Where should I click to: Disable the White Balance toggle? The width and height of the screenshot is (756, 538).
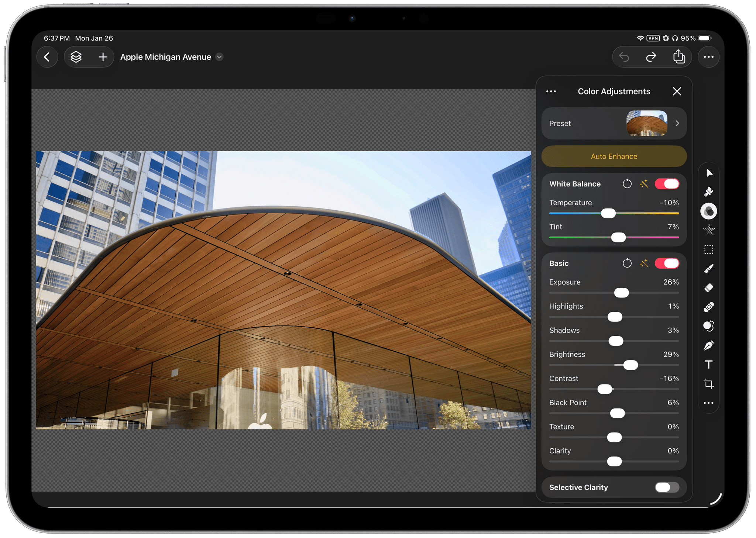pyautogui.click(x=667, y=183)
